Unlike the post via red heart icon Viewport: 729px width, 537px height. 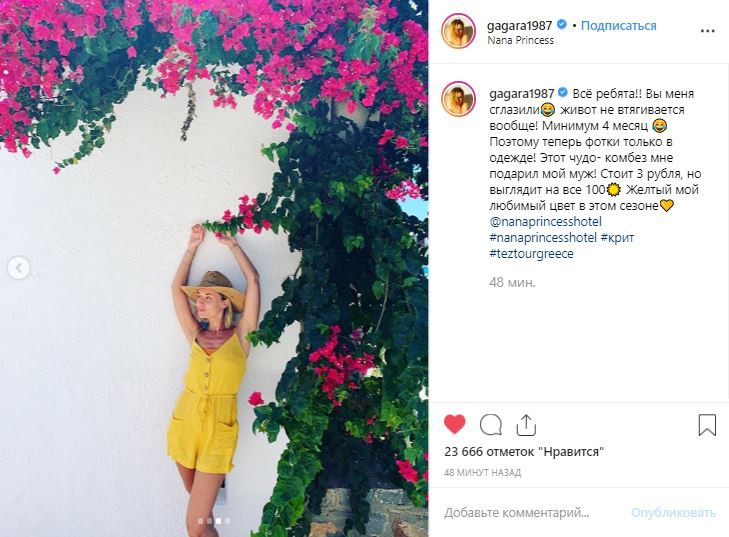[x=455, y=424]
